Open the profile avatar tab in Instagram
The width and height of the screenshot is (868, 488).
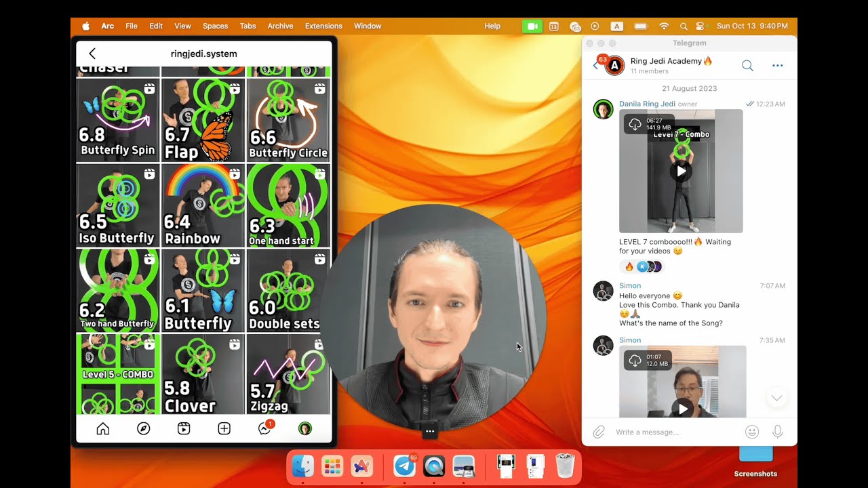click(x=305, y=428)
